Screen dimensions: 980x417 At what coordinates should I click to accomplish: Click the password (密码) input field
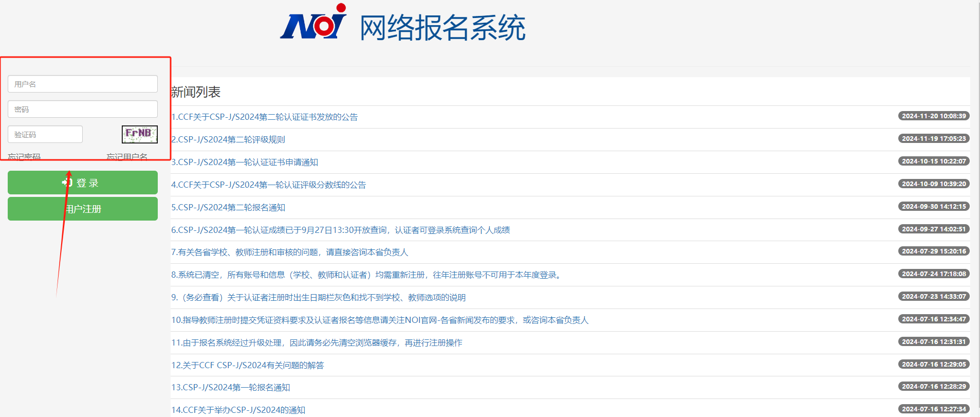pyautogui.click(x=82, y=109)
